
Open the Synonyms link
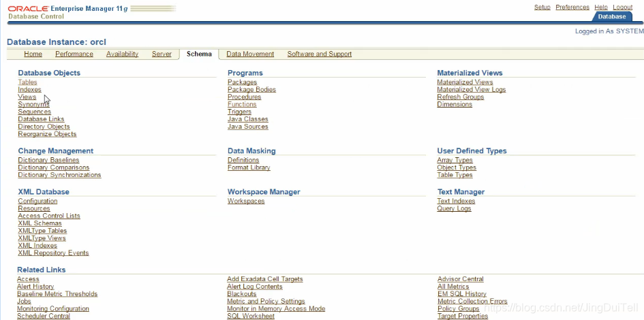pos(33,104)
